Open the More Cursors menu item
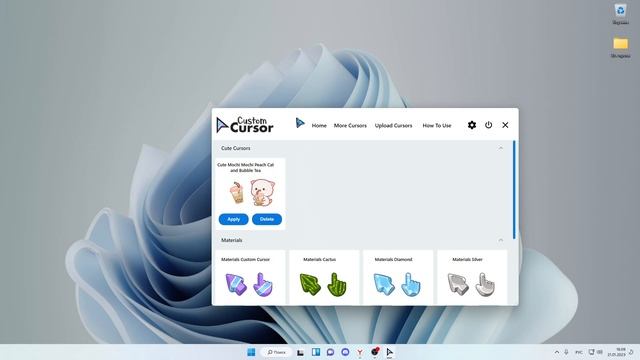640x360 pixels. point(350,125)
